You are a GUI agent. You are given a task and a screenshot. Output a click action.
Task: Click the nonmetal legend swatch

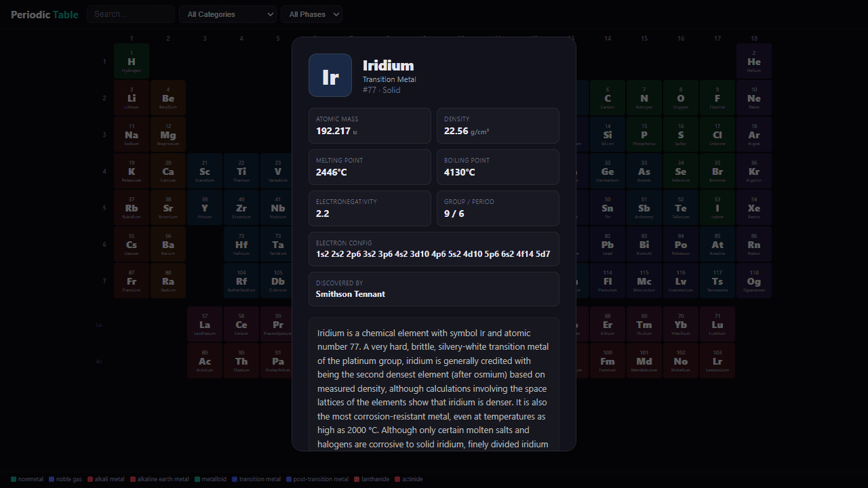[x=14, y=479]
